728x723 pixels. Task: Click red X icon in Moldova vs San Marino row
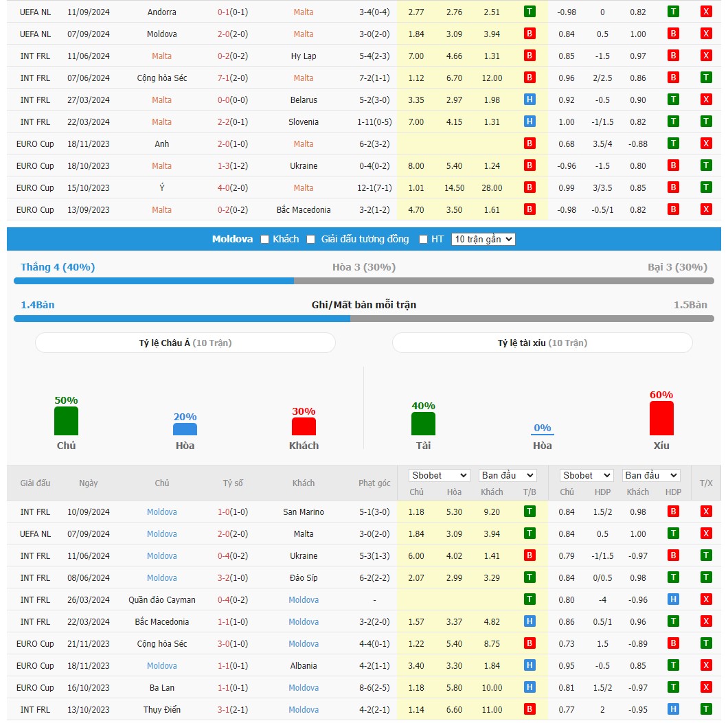click(706, 512)
